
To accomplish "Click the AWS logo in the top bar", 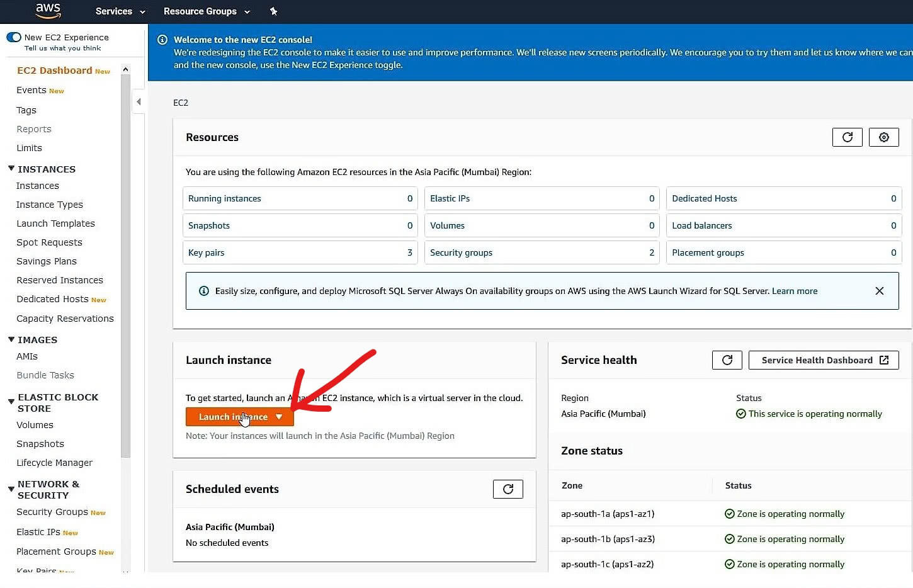I will tap(48, 11).
